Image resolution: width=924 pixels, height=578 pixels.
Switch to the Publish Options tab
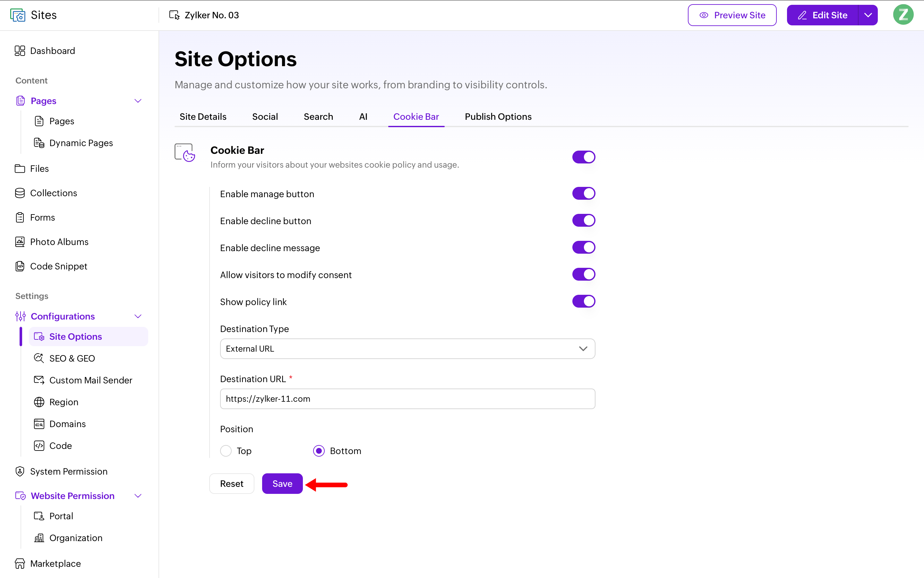[498, 117]
